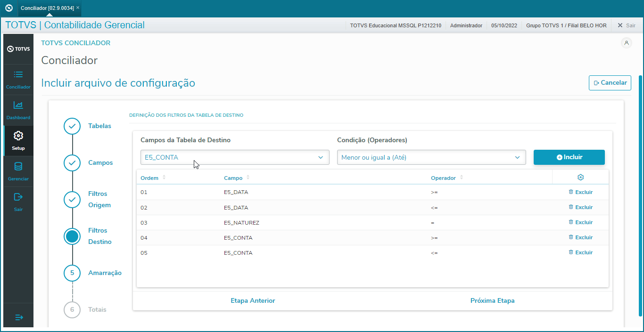
Task: Close the Conciliador [02.9.0034] tab
Action: point(78,8)
